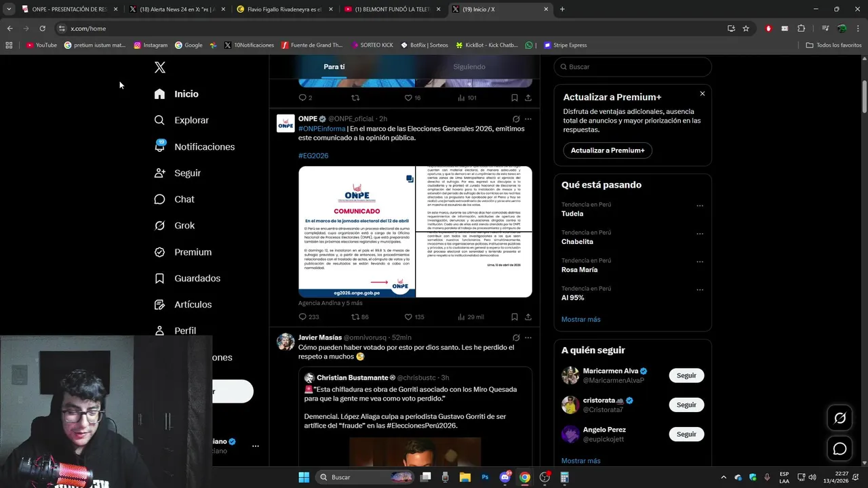This screenshot has height=488, width=868.
Task: Open Discord from taskbar
Action: click(505, 477)
